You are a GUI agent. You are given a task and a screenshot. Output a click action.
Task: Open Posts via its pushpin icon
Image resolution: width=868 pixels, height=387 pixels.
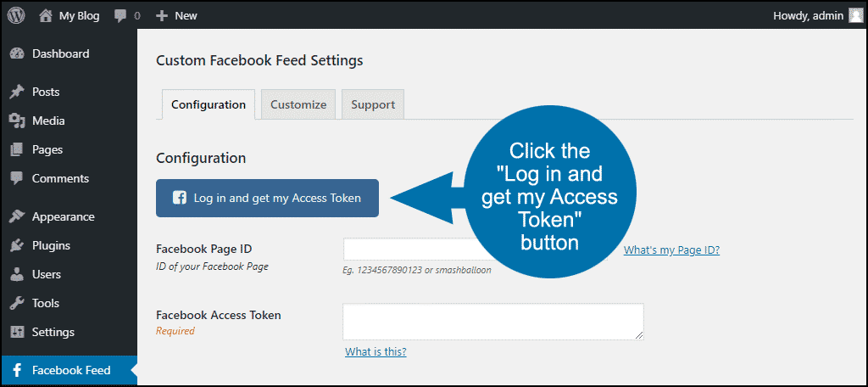[17, 92]
